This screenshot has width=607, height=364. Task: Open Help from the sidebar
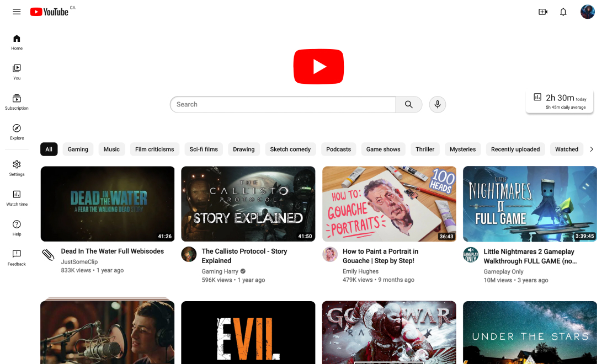pyautogui.click(x=17, y=228)
